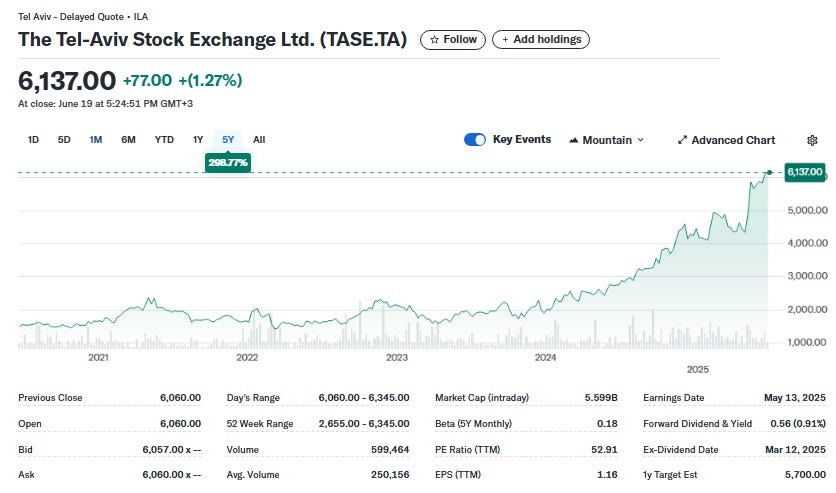Open the Advanced Chart view
This screenshot has height=493, width=836.
pos(726,140)
